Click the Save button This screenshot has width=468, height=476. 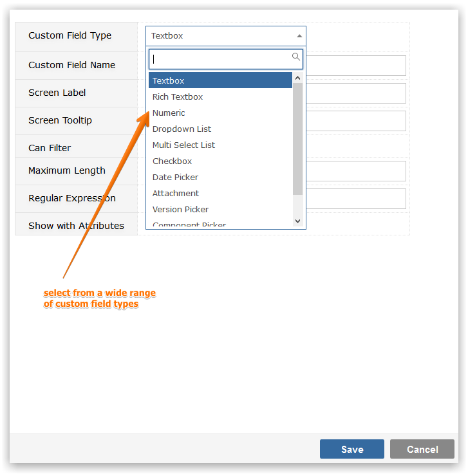click(x=352, y=449)
